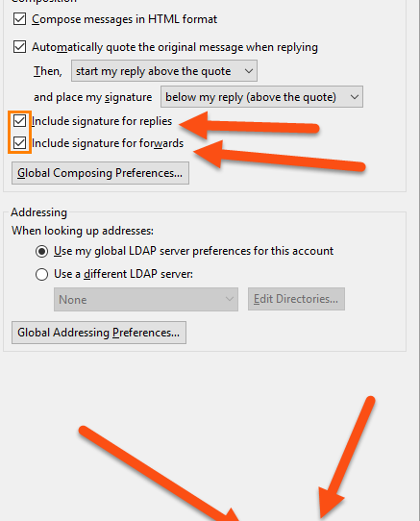Choose the Use a different LDAP server radio
The width and height of the screenshot is (420, 521).
coord(41,275)
